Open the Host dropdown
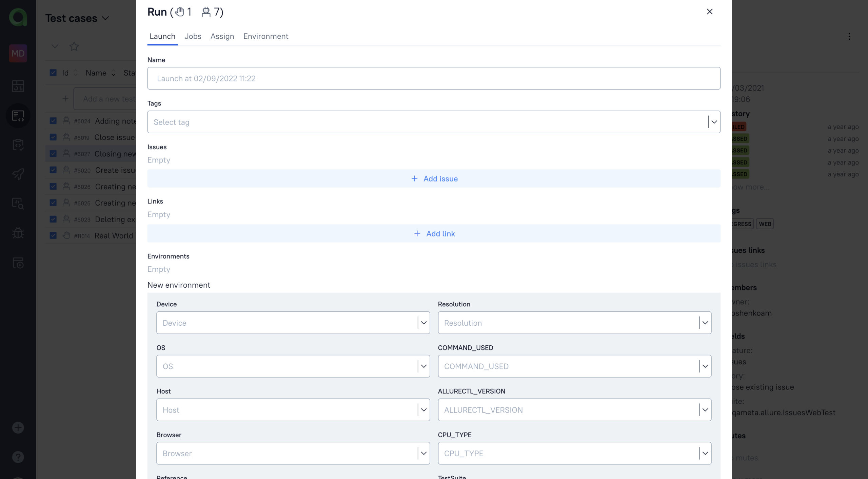 (293, 410)
